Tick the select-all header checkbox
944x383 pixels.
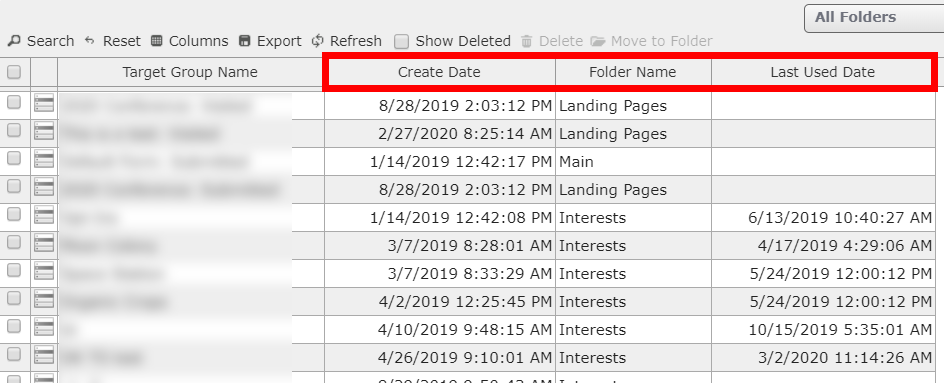(x=14, y=72)
